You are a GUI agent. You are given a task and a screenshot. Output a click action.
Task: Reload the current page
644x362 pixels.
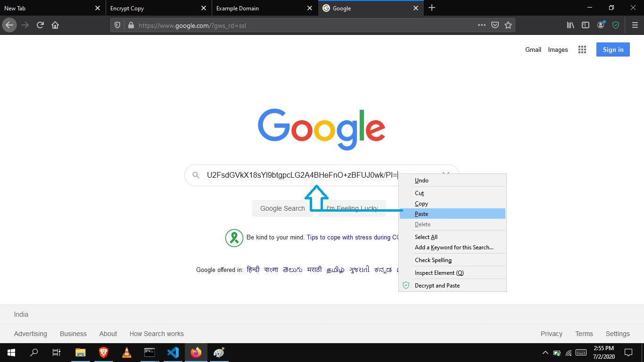click(41, 25)
